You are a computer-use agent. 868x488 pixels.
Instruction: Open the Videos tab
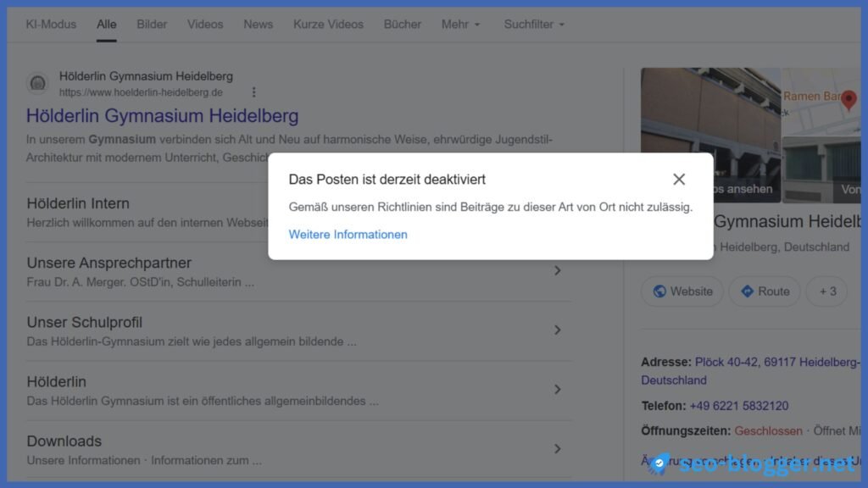click(x=205, y=25)
